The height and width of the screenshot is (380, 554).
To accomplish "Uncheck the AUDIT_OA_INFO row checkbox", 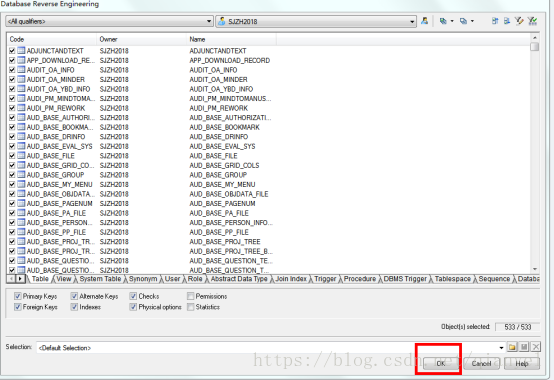I will coord(12,70).
